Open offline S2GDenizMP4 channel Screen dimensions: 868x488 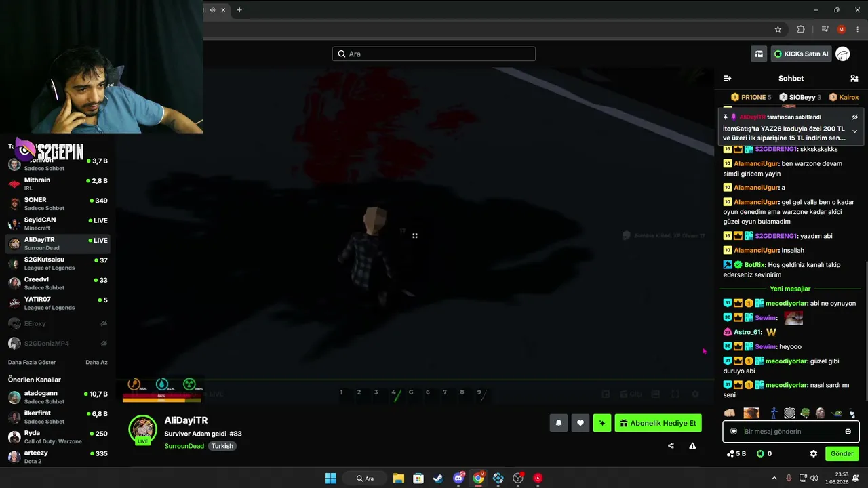click(58, 343)
